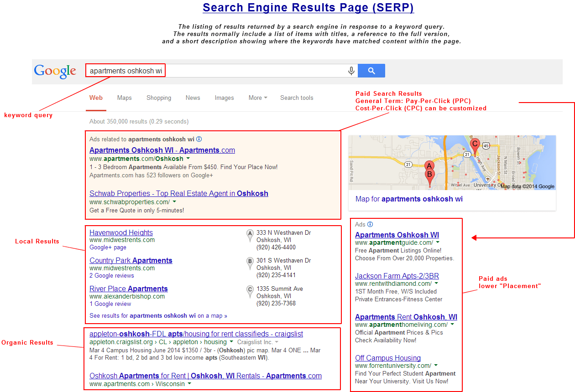This screenshot has height=392, width=575.
Task: Expand arrow after www.apartments.com › Wisconsin
Action: (x=189, y=384)
